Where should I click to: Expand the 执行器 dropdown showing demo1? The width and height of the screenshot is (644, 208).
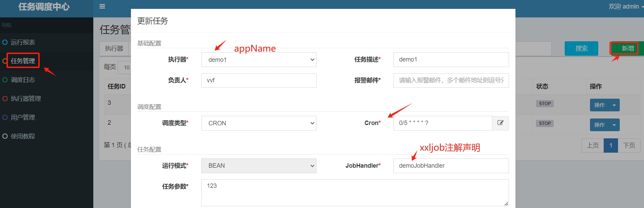(x=259, y=60)
